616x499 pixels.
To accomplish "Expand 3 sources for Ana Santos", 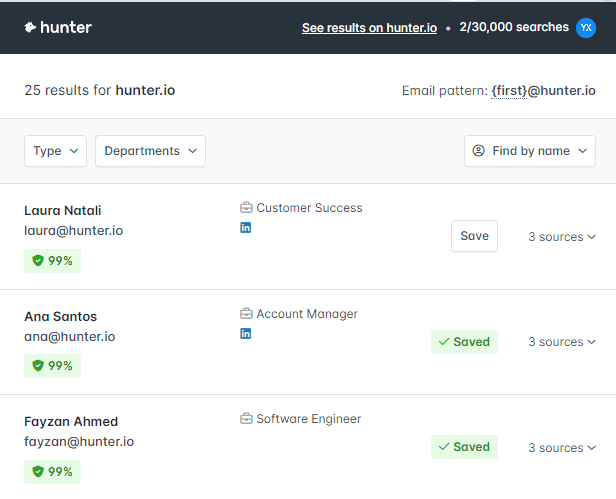I will (x=562, y=342).
